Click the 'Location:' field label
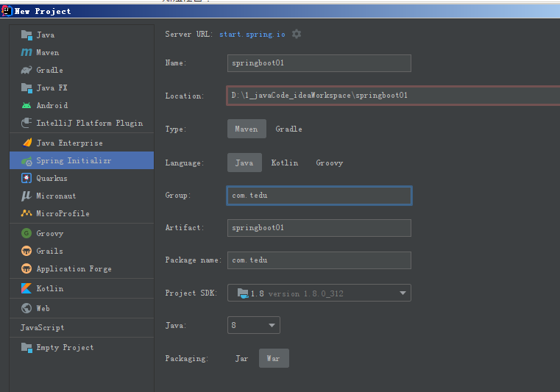 coord(184,96)
